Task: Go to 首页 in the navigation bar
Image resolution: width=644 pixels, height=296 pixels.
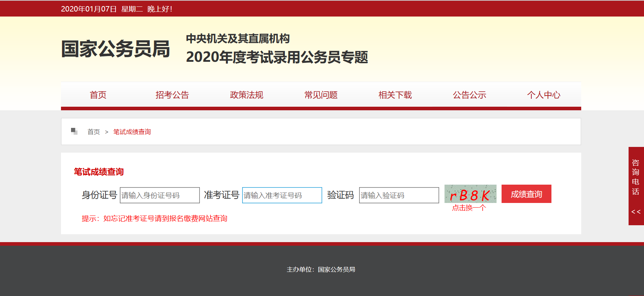Action: (x=98, y=95)
